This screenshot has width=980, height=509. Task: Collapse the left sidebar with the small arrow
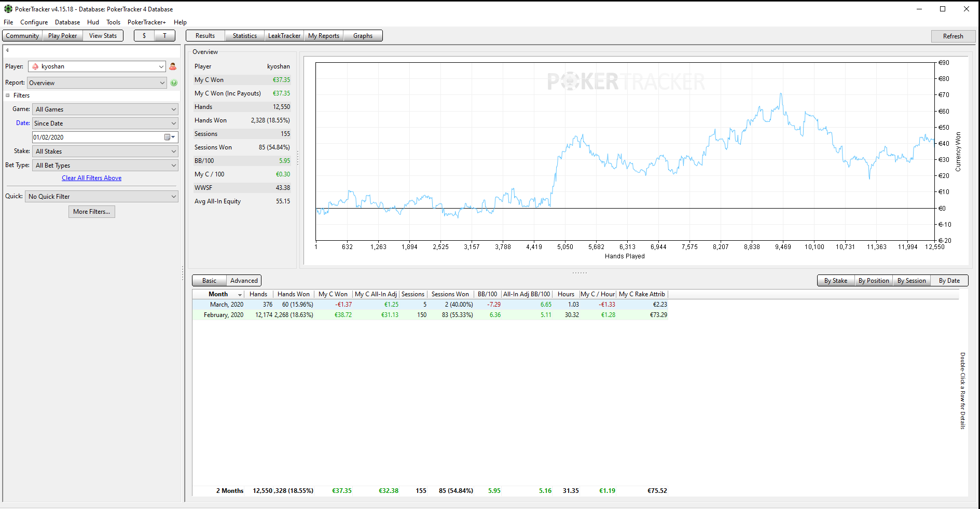pos(7,50)
